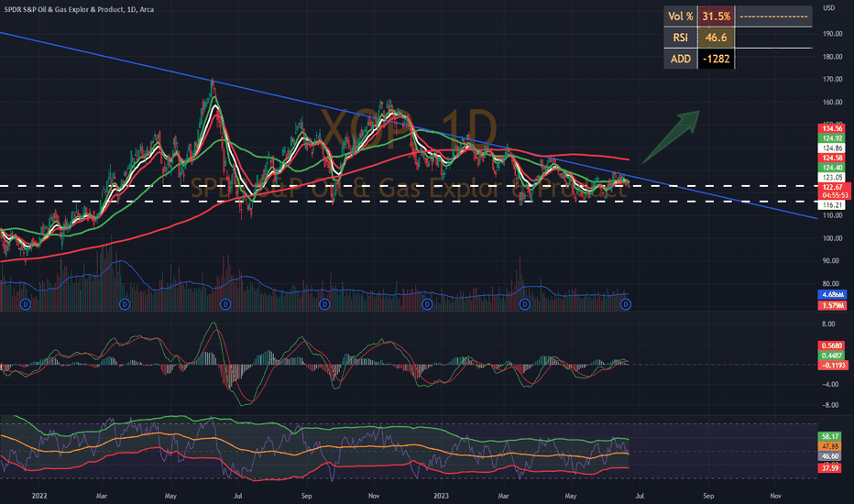Click the dividend marker just before Jul 2022
Image resolution: width=854 pixels, height=504 pixels.
coord(224,304)
